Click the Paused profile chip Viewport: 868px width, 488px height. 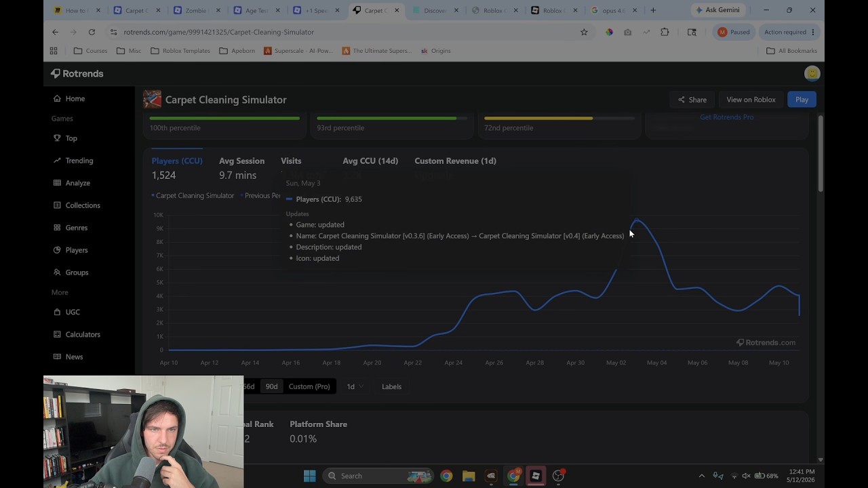pos(734,32)
